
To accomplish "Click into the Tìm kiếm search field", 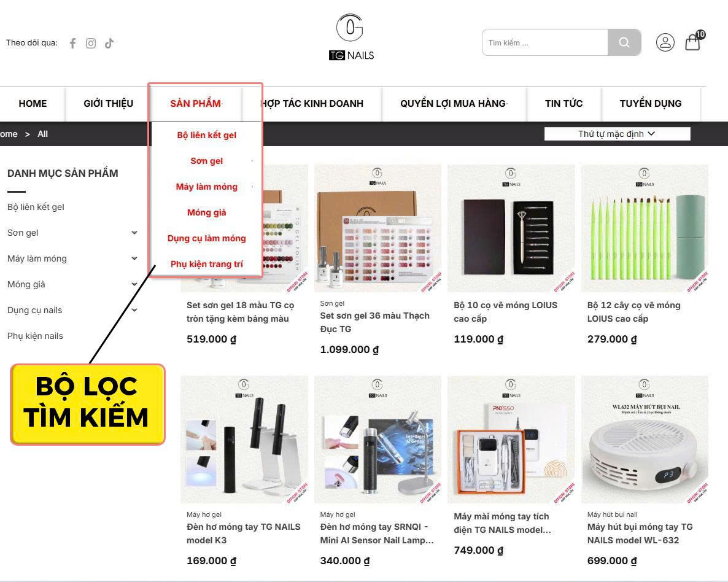I will (x=545, y=42).
